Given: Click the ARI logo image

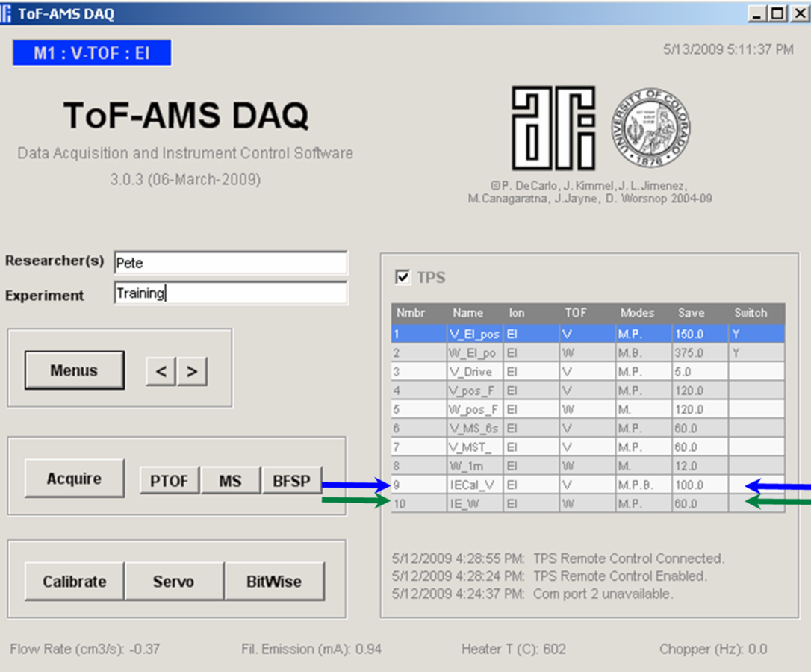Looking at the screenshot, I should click(x=553, y=128).
